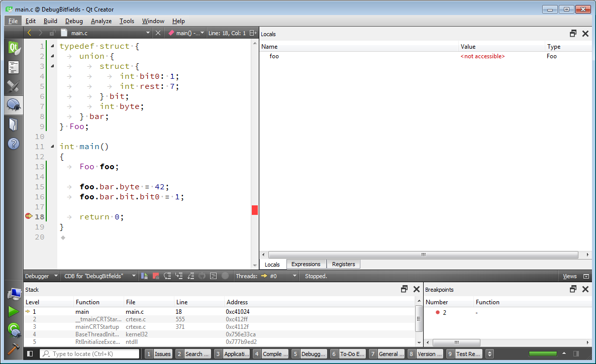Click the Views button
Viewport: 596px width, 364px height.
click(569, 276)
